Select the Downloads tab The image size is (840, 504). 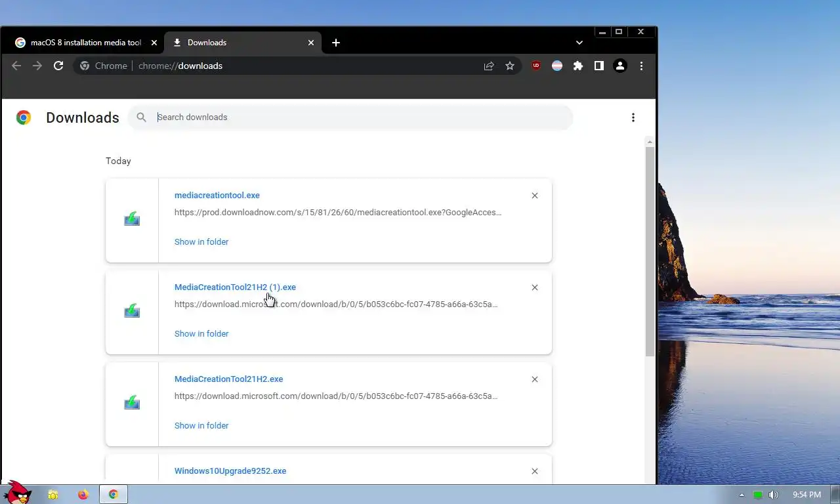click(x=243, y=43)
